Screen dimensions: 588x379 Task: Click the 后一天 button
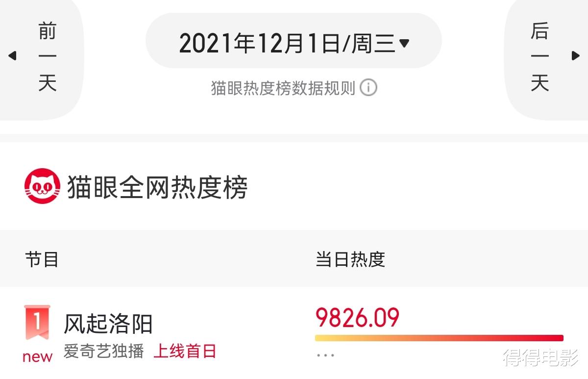[x=540, y=55]
